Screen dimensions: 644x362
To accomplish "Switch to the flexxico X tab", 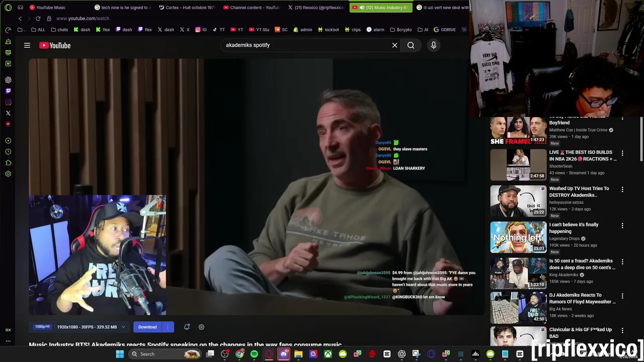I will (x=316, y=8).
